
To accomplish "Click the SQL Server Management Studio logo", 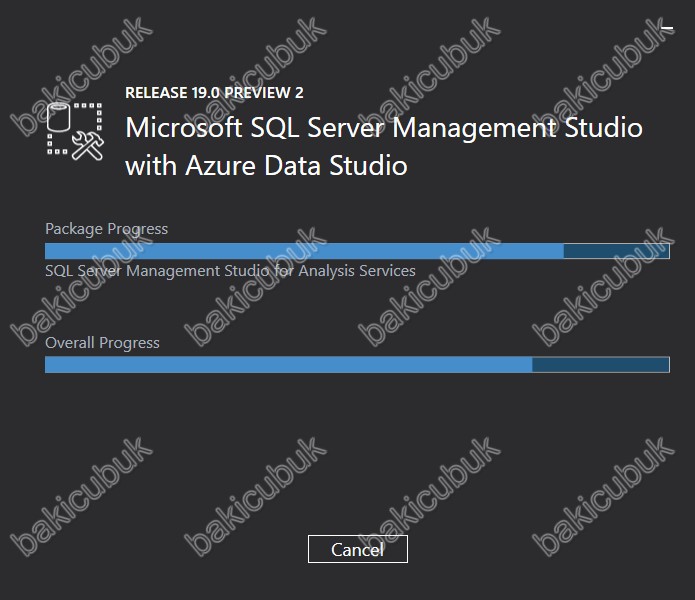I will click(75, 131).
